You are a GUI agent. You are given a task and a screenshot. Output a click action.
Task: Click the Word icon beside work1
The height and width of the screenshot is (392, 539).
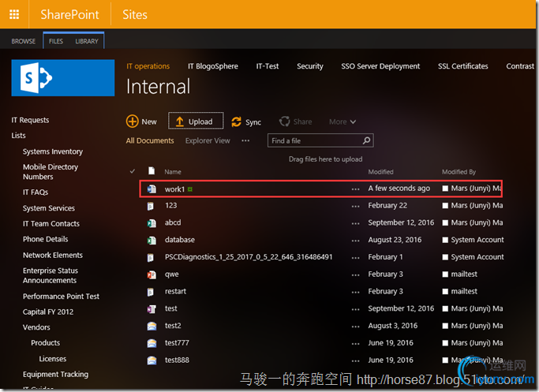click(x=152, y=189)
